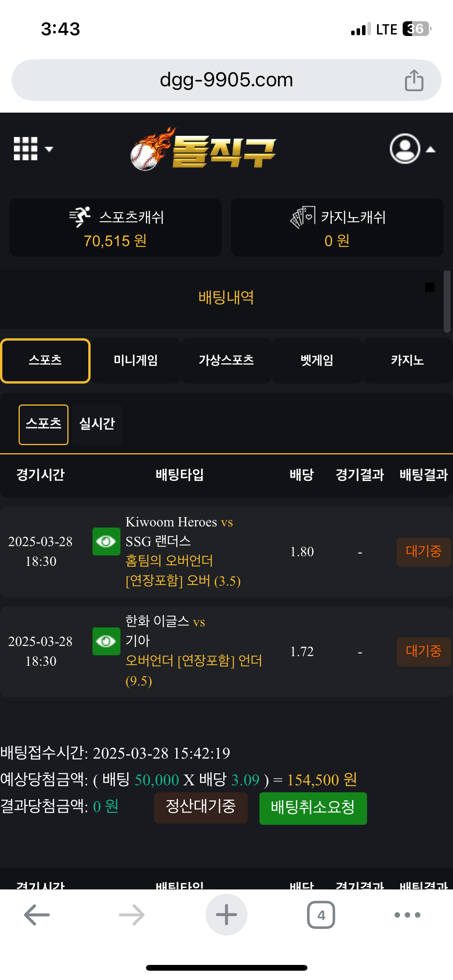453x980 pixels.
Task: Toggle eye icon for Kiwoom Heroes bet
Action: [106, 541]
